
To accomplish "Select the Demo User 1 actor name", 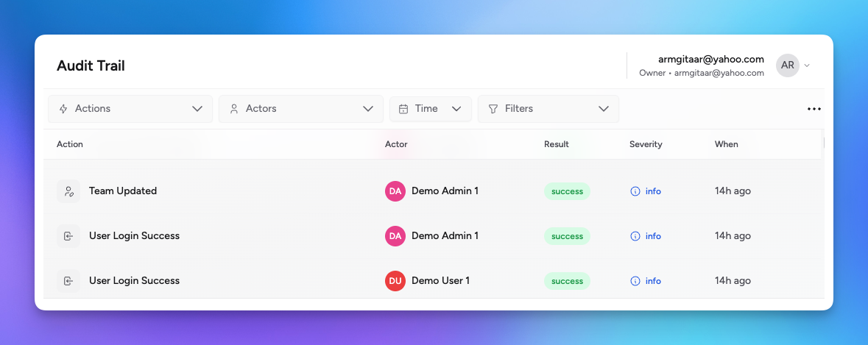I will pyautogui.click(x=440, y=281).
